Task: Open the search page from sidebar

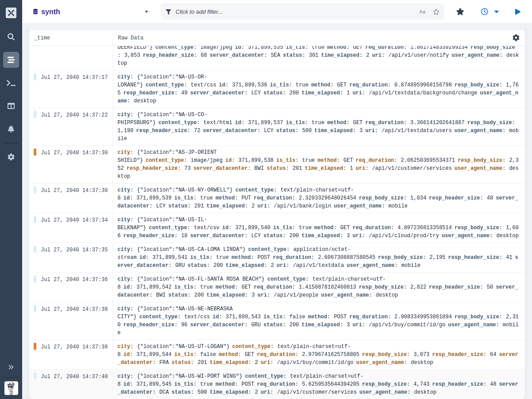Action: [x=11, y=37]
